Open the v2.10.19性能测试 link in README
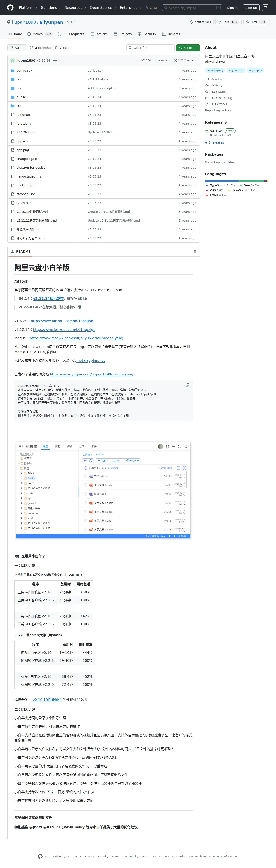The width and height of the screenshot is (276, 868). [47, 700]
